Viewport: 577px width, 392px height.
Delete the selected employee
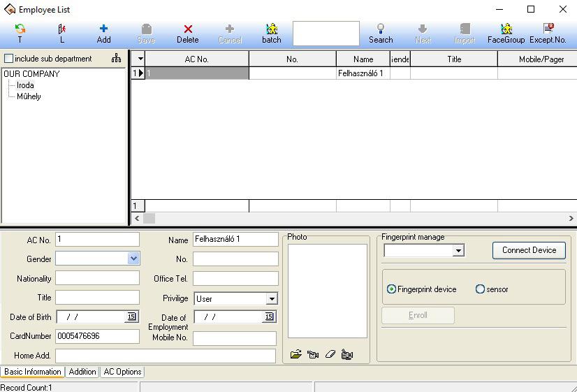[188, 29]
